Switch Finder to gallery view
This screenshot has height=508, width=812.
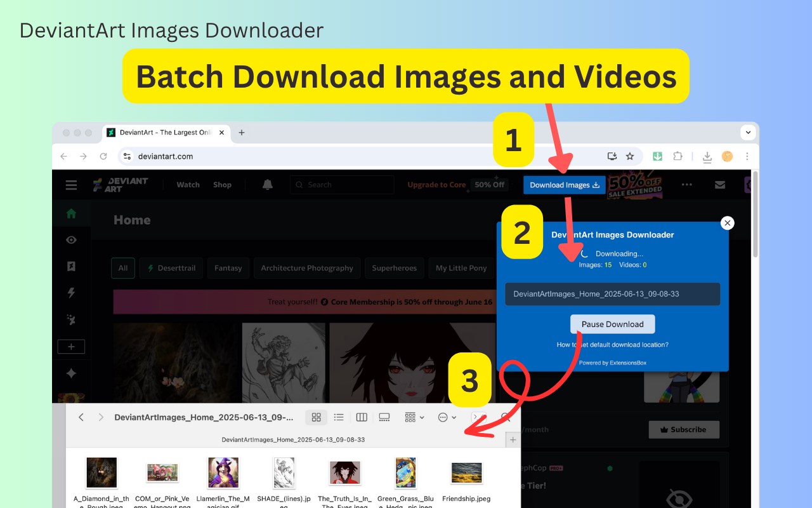click(384, 417)
